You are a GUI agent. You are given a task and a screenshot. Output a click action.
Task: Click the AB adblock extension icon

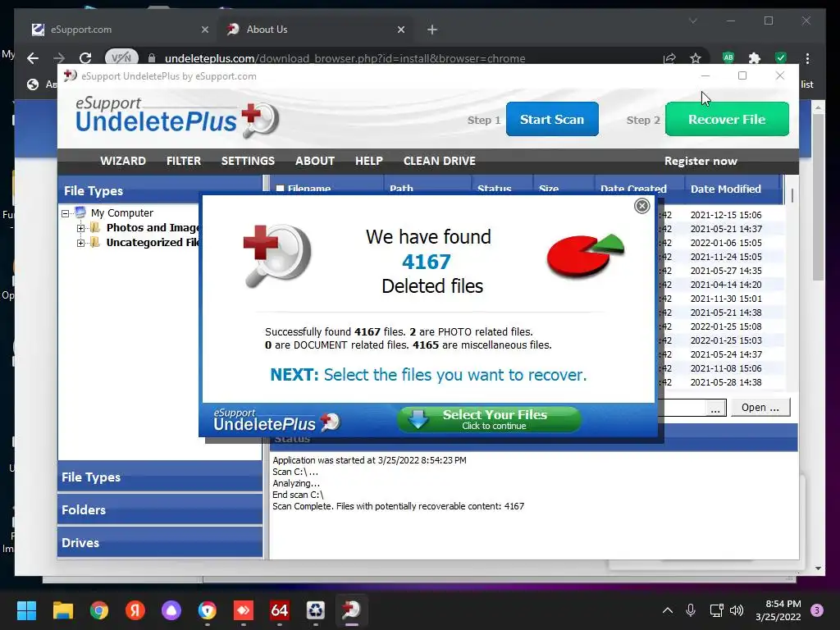click(x=728, y=57)
